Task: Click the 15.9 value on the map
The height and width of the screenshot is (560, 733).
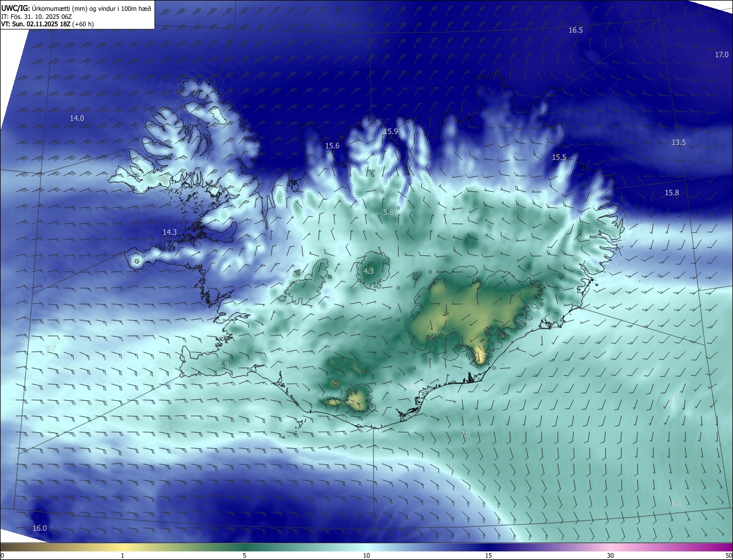Action: (x=391, y=132)
